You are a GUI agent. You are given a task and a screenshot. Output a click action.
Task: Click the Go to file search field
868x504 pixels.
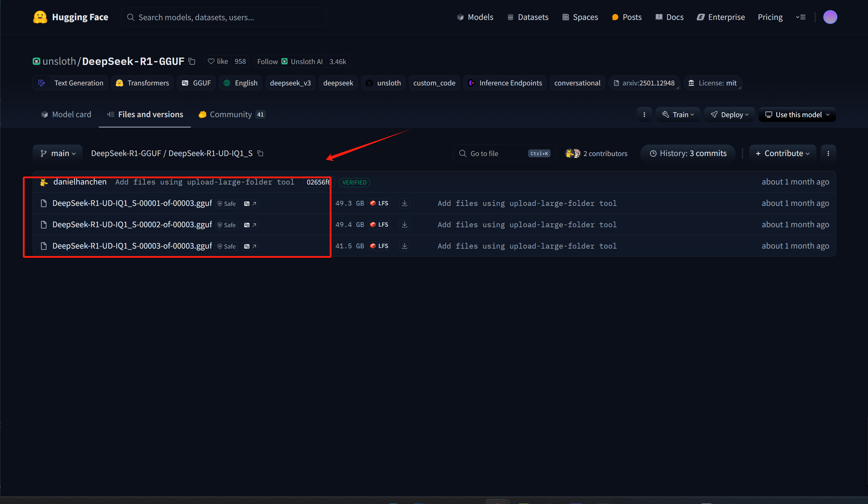(x=496, y=154)
